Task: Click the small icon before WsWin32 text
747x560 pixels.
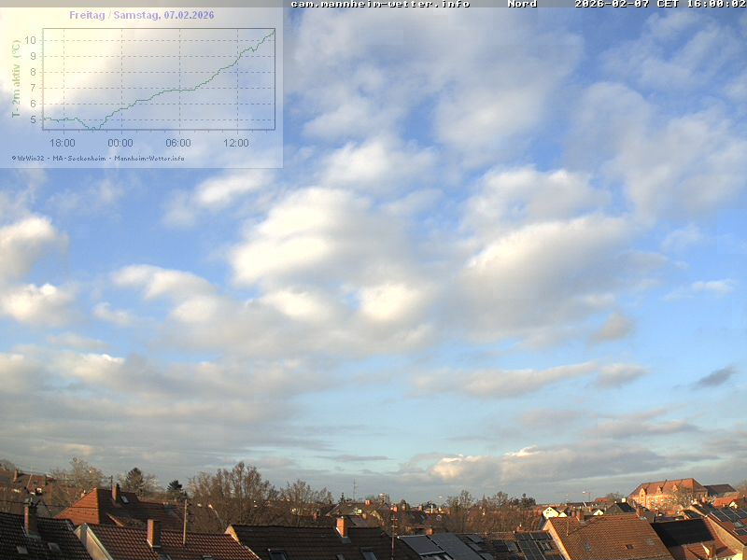Action: 14,158
